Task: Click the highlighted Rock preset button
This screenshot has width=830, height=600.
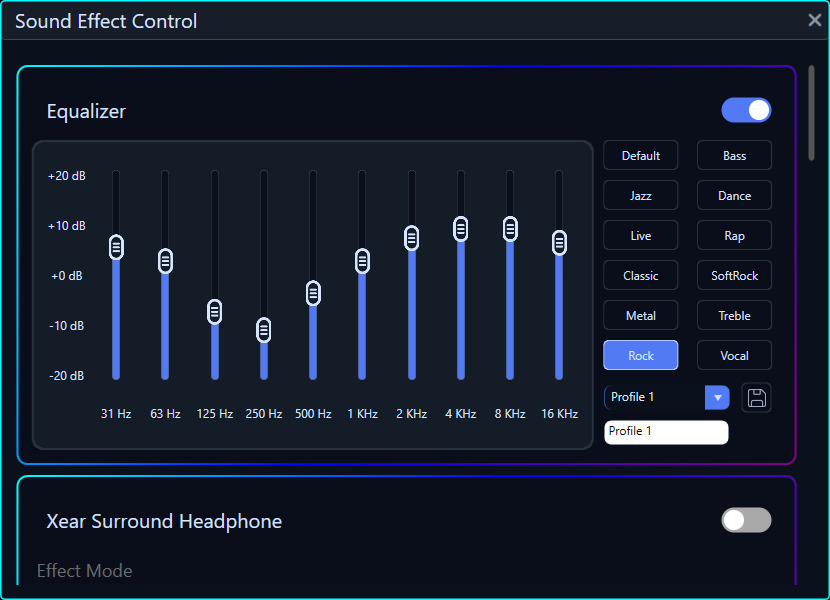Action: pos(640,355)
